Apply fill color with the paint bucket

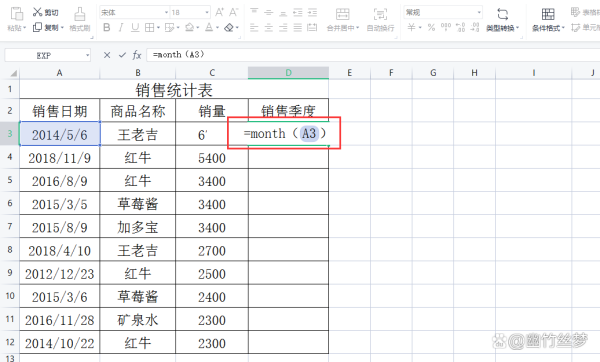click(190, 28)
